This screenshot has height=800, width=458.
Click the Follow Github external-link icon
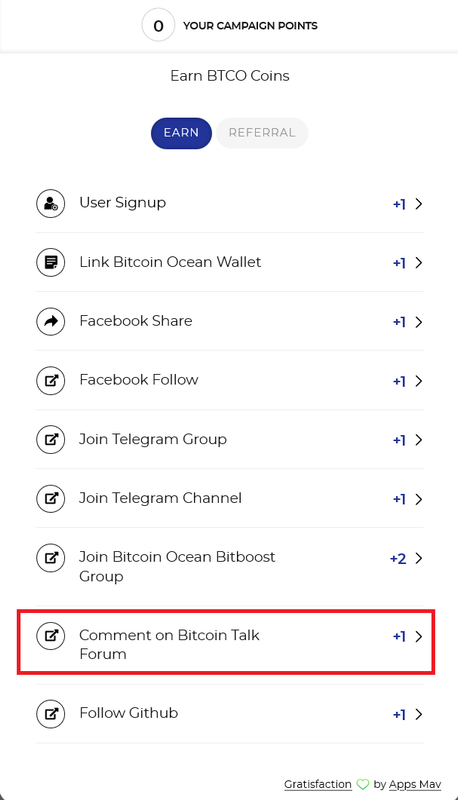coord(50,714)
